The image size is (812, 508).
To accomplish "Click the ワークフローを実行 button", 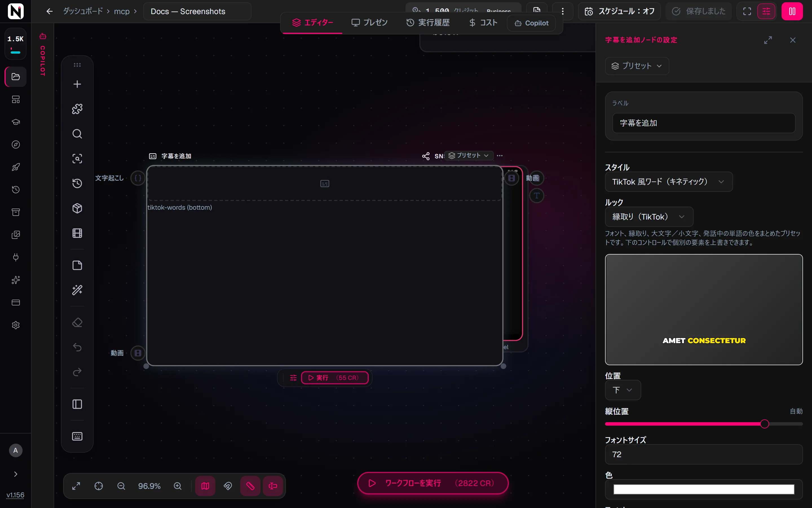I will point(433,483).
